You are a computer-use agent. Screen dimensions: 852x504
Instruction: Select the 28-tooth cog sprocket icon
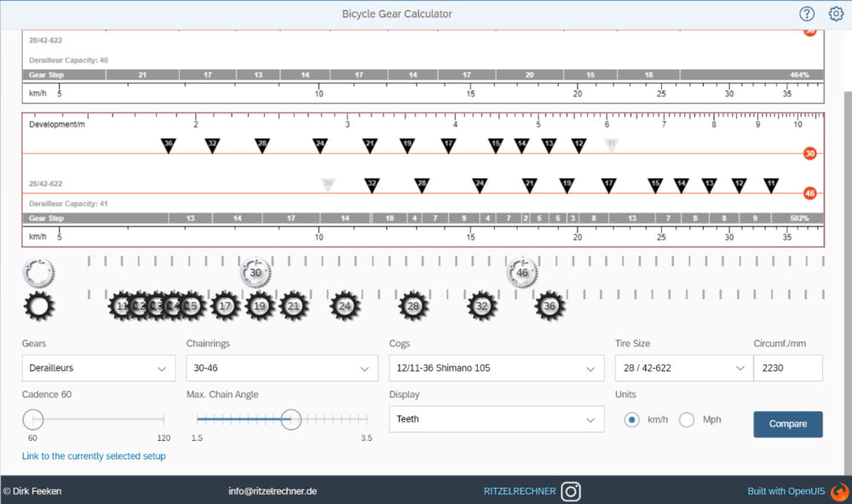(413, 306)
